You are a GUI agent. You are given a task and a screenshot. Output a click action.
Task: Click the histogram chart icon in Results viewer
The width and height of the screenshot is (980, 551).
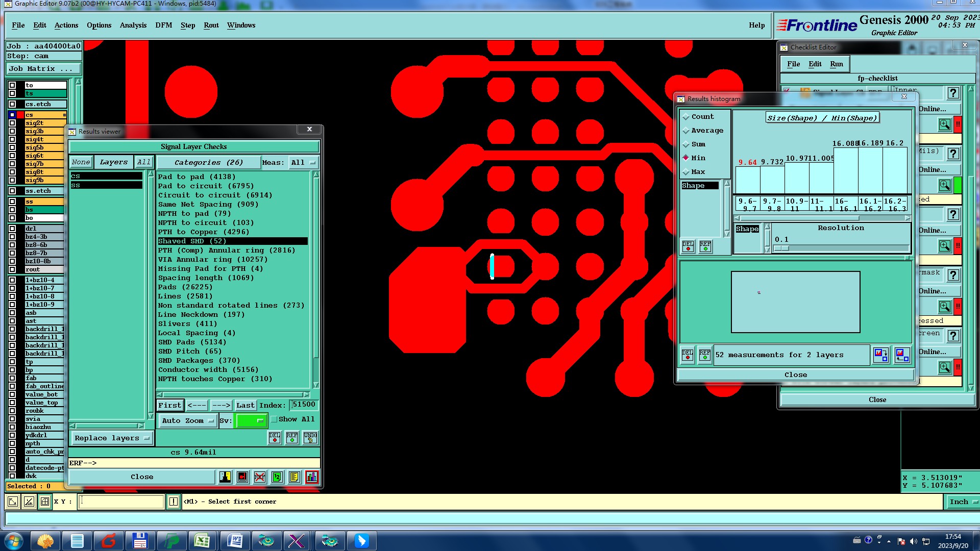(311, 477)
